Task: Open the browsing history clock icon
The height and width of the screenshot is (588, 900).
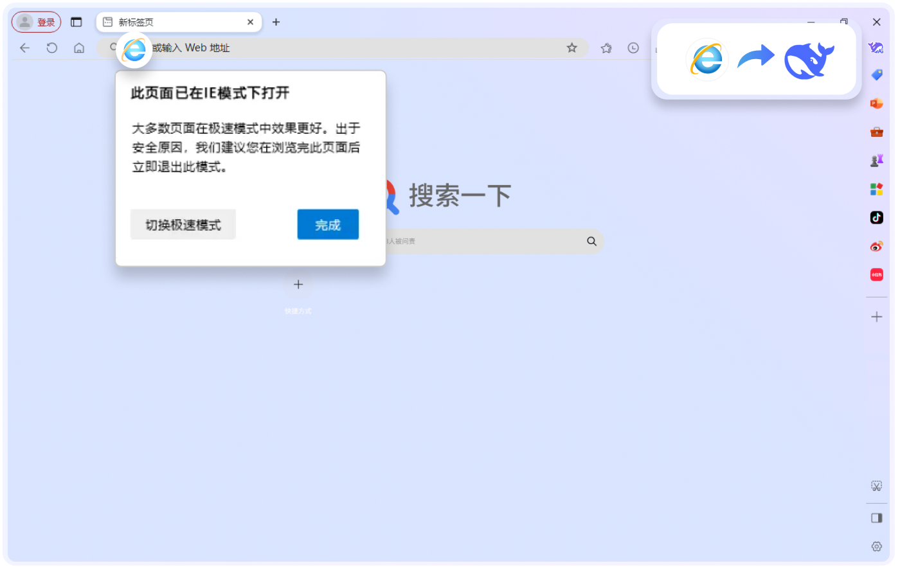Action: tap(633, 48)
